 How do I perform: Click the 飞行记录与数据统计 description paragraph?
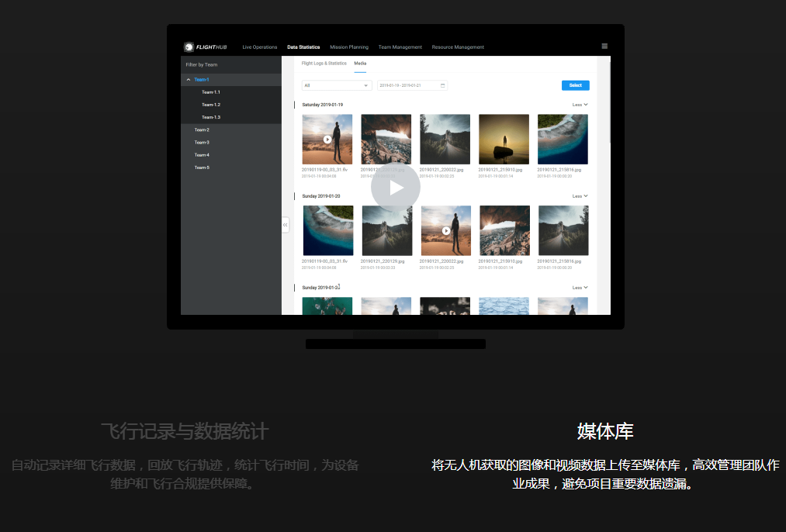185,475
